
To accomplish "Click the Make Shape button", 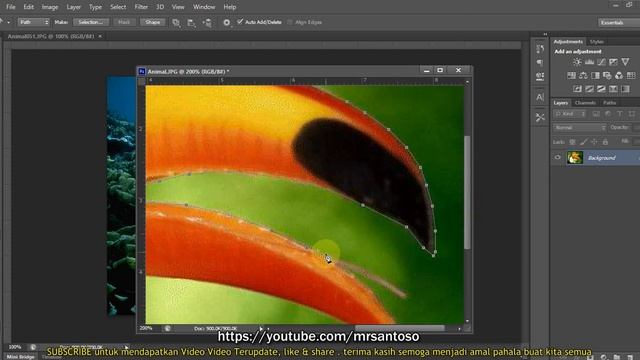I will click(153, 22).
